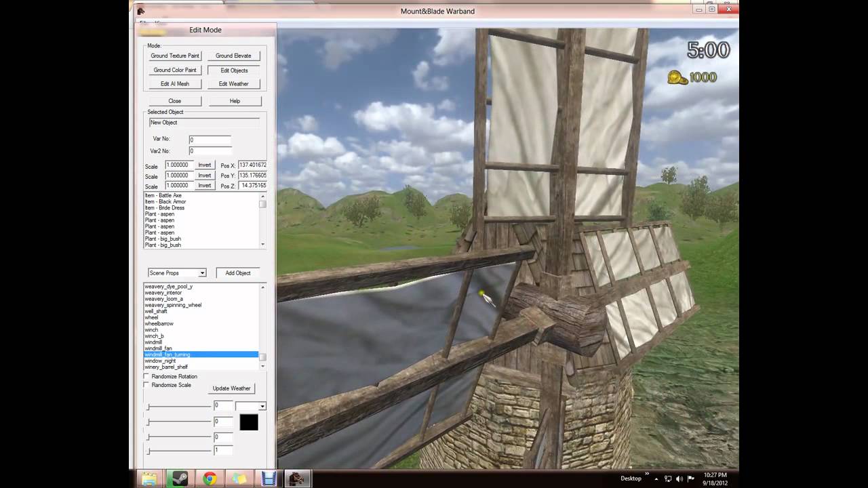Click the Pos X value field

(x=252, y=165)
